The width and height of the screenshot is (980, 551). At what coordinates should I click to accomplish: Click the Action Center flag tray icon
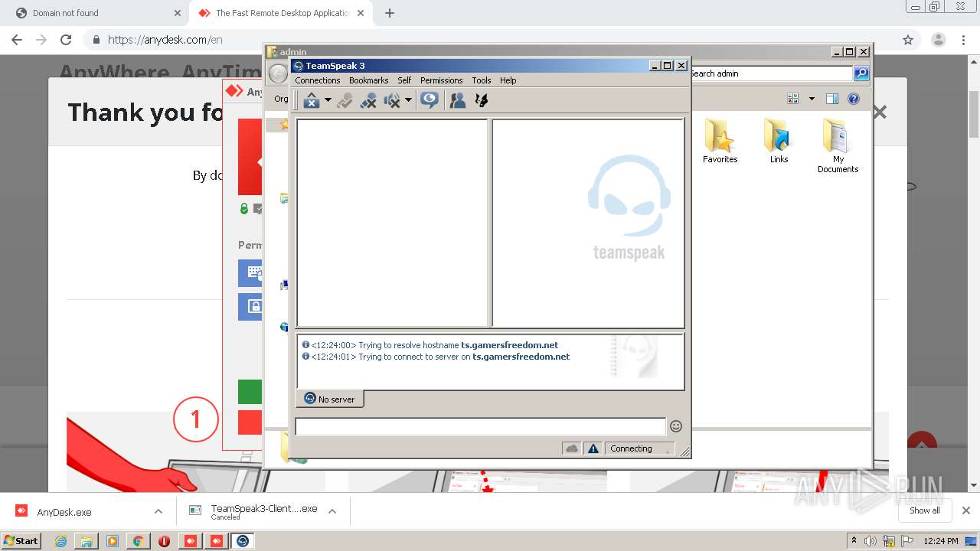(x=906, y=541)
